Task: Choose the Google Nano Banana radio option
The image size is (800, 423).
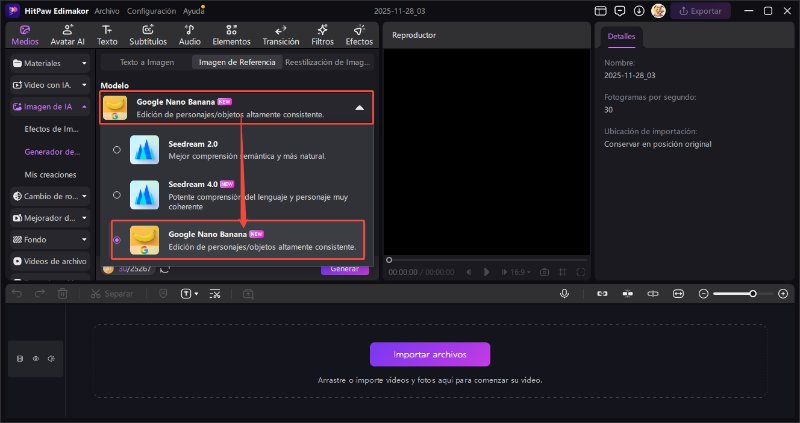Action: 118,240
